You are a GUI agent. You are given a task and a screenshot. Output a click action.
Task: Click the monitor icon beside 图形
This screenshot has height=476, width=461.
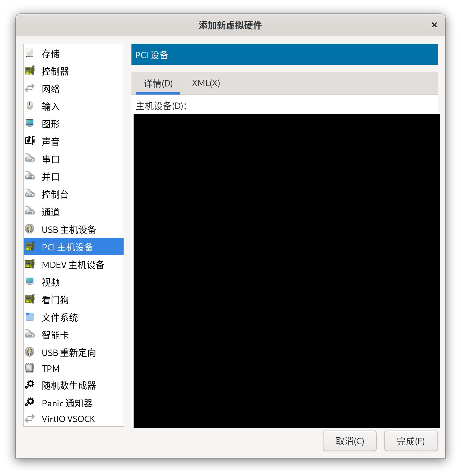30,123
